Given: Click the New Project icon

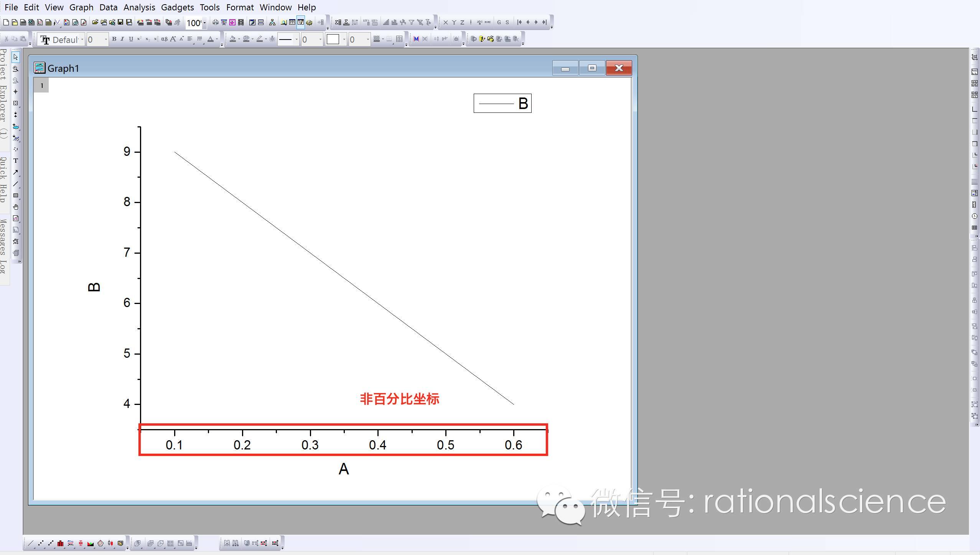Looking at the screenshot, I should pyautogui.click(x=6, y=22).
